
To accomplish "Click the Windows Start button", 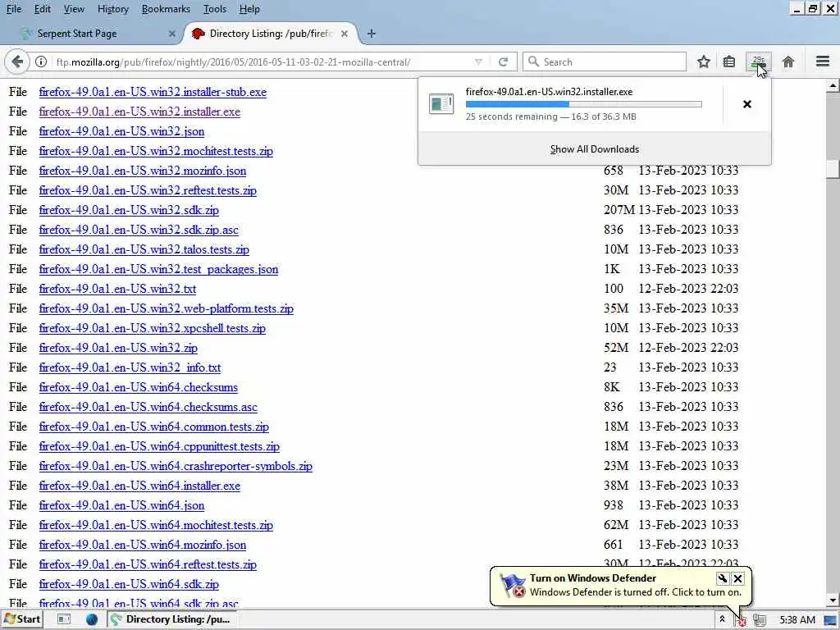I will tap(22, 619).
